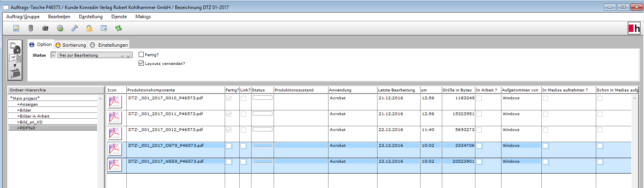Click the trash can delete icon
Viewport: 644px width, 188px height.
pos(31,28)
